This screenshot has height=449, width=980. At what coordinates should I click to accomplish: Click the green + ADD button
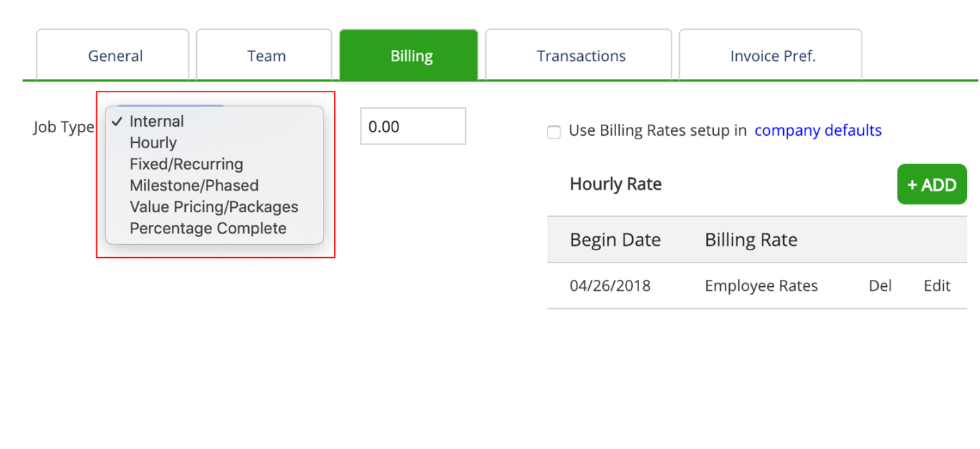[x=931, y=184]
